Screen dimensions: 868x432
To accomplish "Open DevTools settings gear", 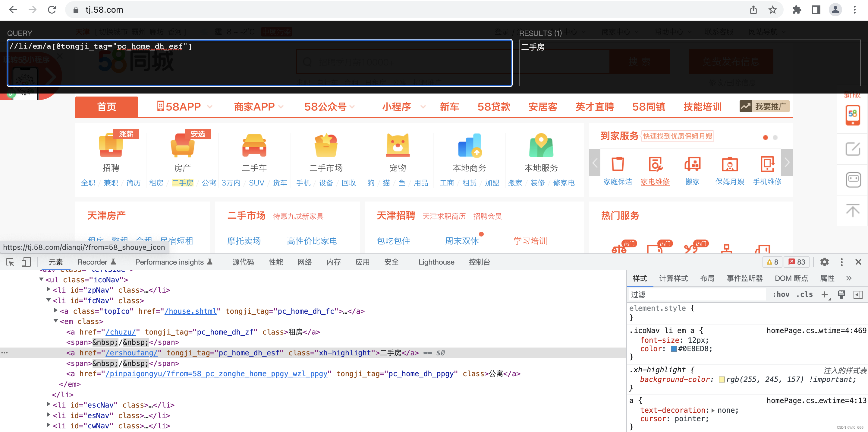I will [x=824, y=262].
